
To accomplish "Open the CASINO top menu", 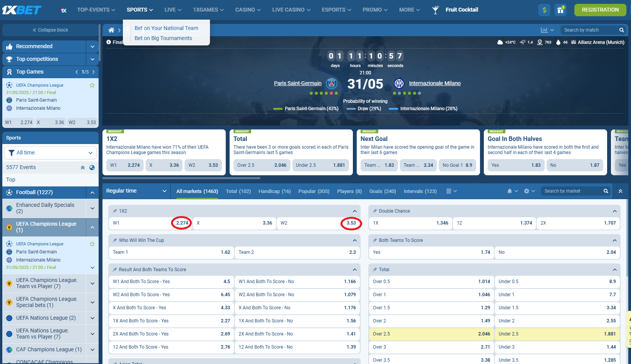I will pos(248,10).
